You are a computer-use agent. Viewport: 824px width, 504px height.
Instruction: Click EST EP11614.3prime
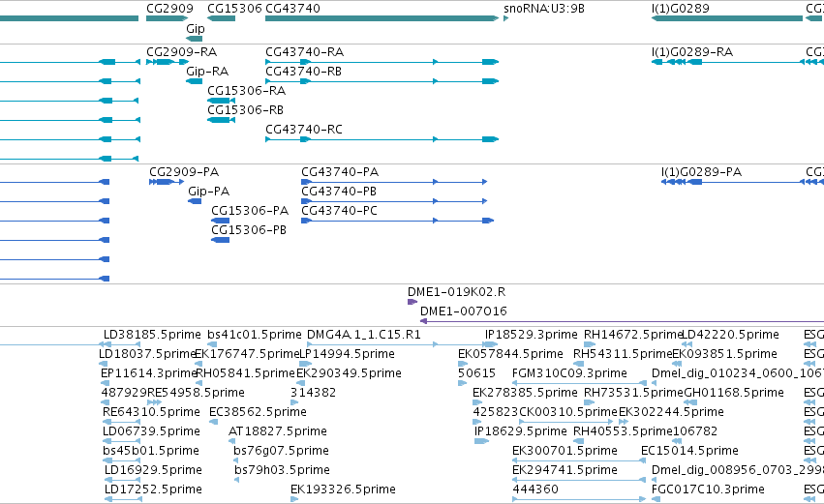(149, 373)
